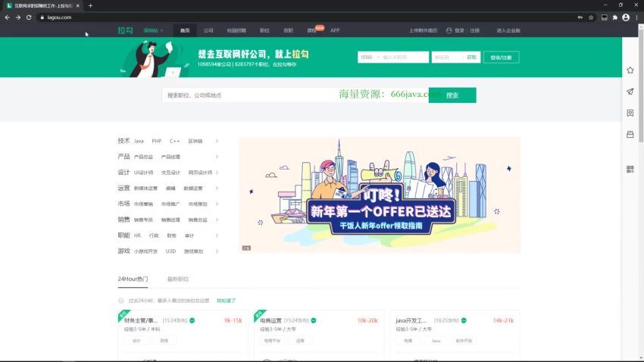Click the paper plane icon in right sidebar
This screenshot has height=362, width=644.
click(x=630, y=92)
